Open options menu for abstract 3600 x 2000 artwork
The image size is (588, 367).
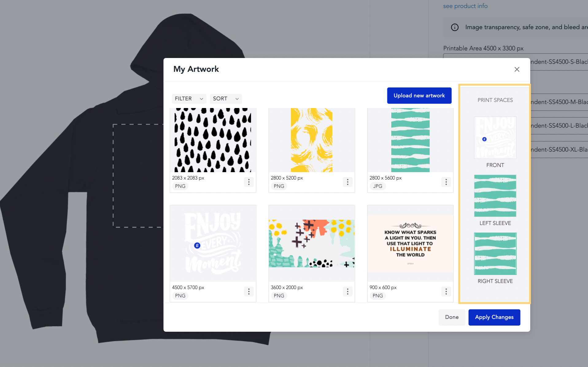coord(347,292)
